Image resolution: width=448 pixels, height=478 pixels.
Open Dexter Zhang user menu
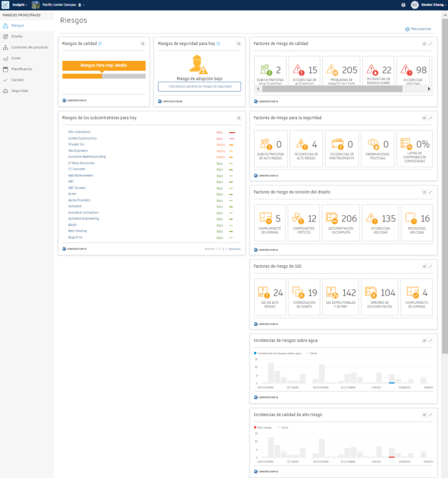point(433,5)
